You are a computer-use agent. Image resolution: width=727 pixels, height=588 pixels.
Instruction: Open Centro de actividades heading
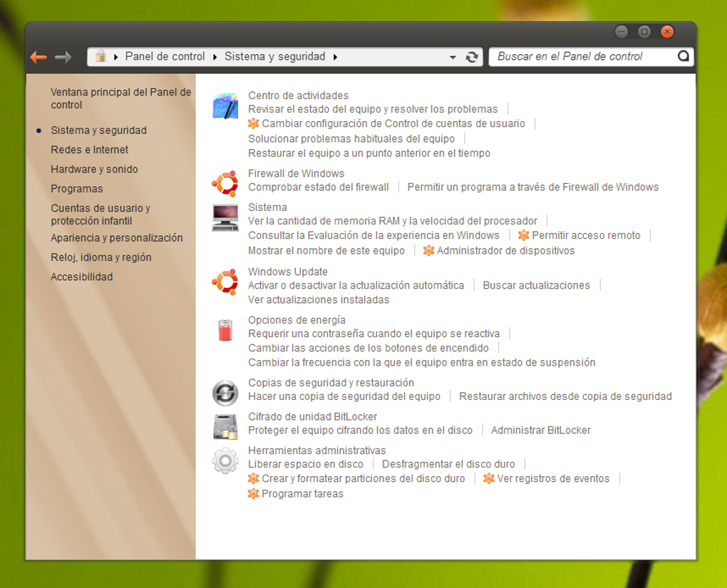point(298,96)
